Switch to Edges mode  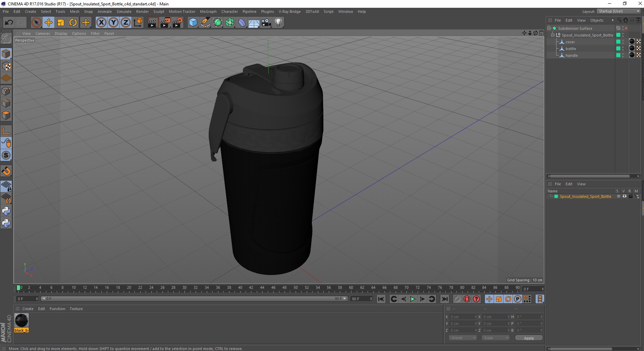(6, 103)
